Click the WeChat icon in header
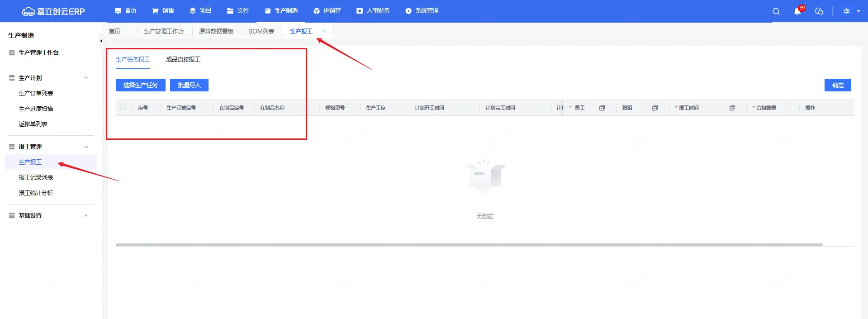 (819, 11)
